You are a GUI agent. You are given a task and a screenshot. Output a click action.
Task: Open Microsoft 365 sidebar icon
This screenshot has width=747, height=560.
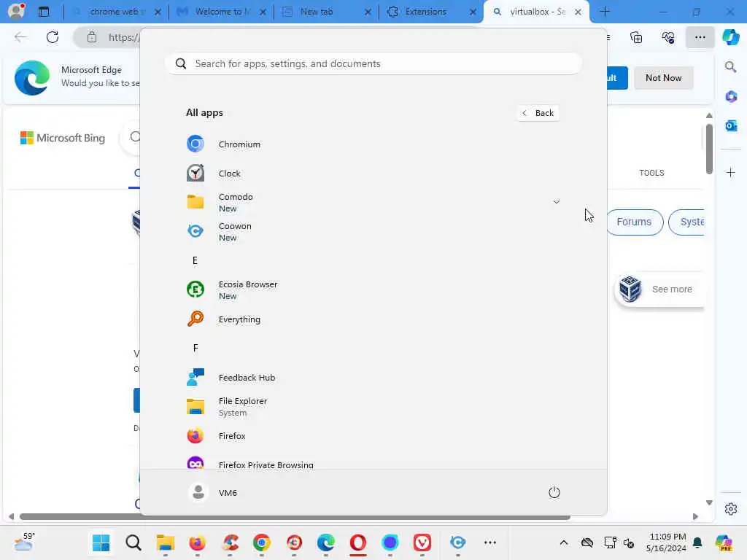[x=731, y=97]
